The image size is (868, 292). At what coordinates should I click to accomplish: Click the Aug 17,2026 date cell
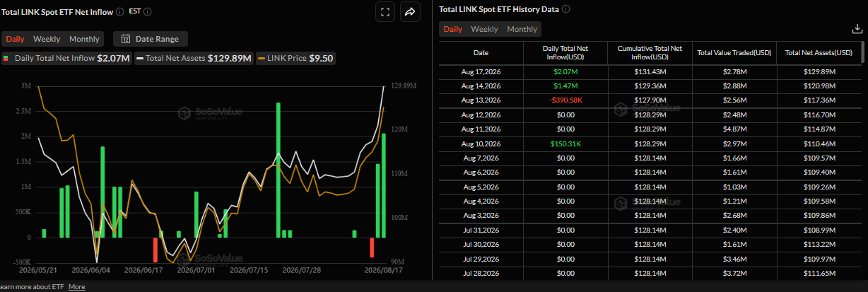[481, 72]
